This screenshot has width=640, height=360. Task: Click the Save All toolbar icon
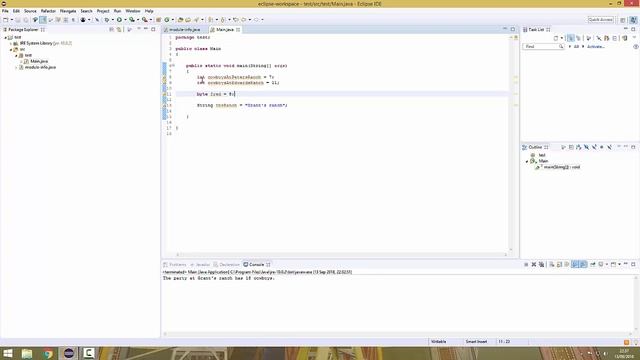pos(26,20)
